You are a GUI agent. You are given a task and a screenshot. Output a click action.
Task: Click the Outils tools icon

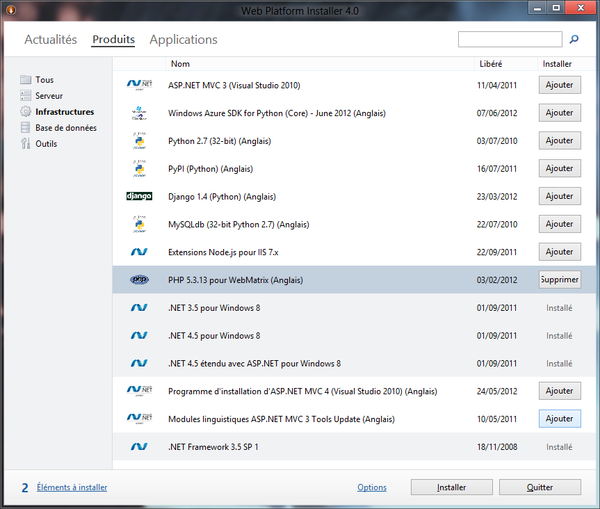26,144
